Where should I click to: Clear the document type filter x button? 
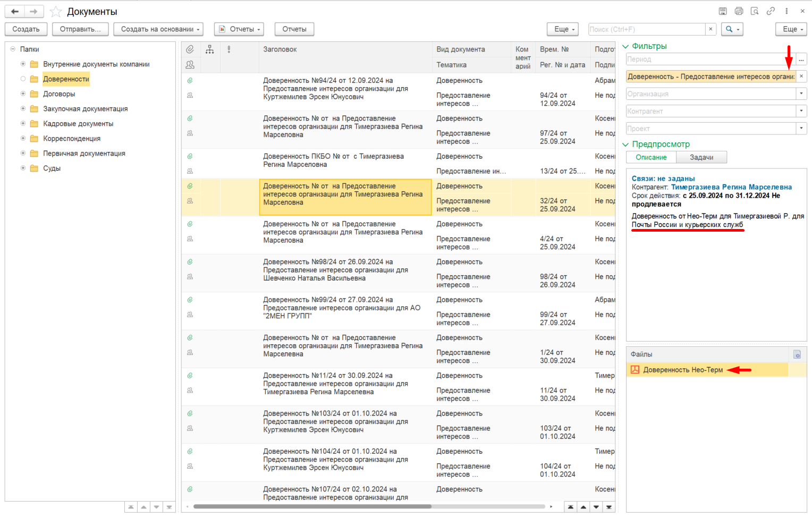[801, 77]
